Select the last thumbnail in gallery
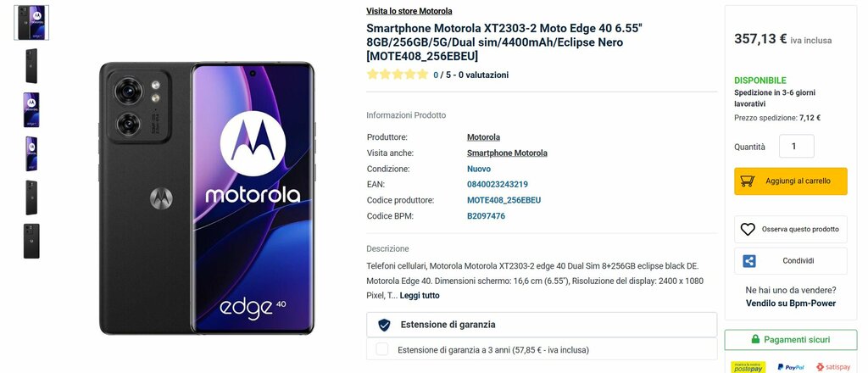868x373 pixels. point(31,241)
